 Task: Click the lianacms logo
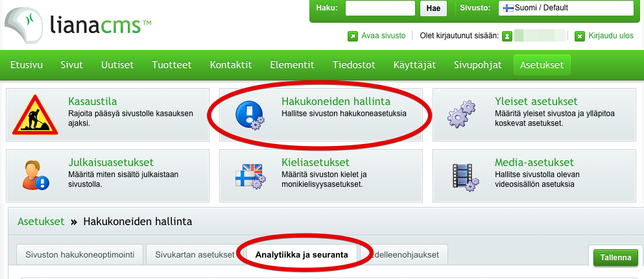tap(78, 26)
